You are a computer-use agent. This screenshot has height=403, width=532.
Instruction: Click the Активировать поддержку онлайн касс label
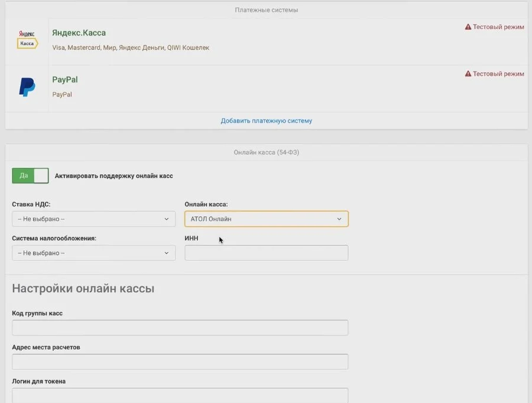coord(113,176)
